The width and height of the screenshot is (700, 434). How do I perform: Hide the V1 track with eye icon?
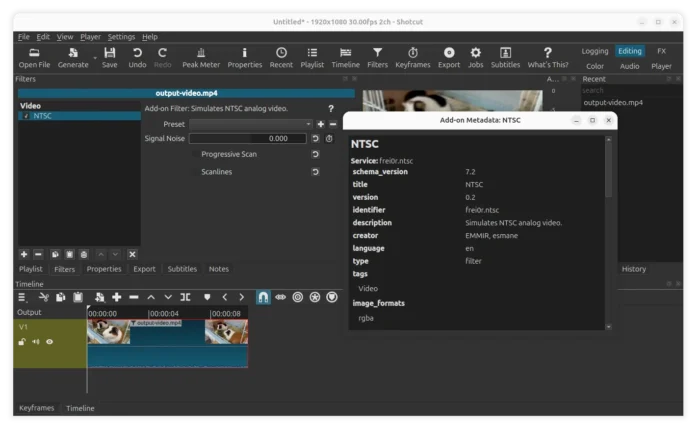[50, 342]
